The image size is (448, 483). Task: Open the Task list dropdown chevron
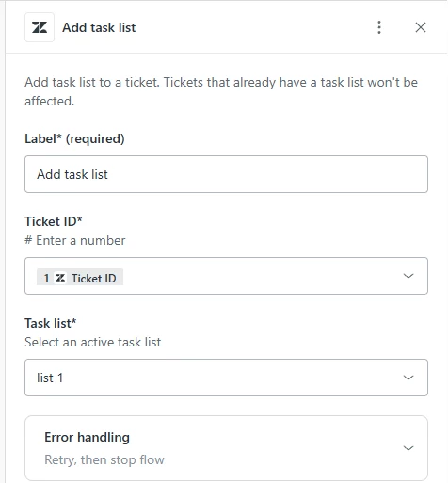[x=408, y=378]
